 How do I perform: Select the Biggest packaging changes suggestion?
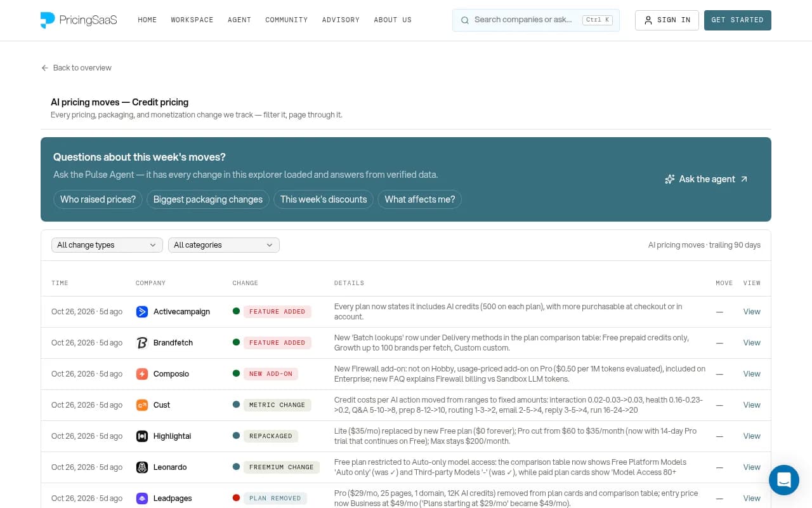click(x=208, y=199)
